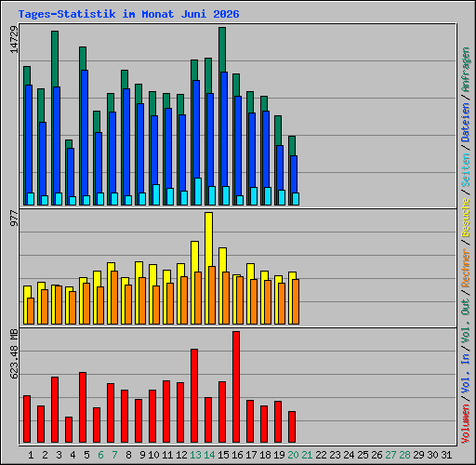476x465 pixels.
Task: Click the cyan Seiten bar for day 10
Action: tap(156, 194)
